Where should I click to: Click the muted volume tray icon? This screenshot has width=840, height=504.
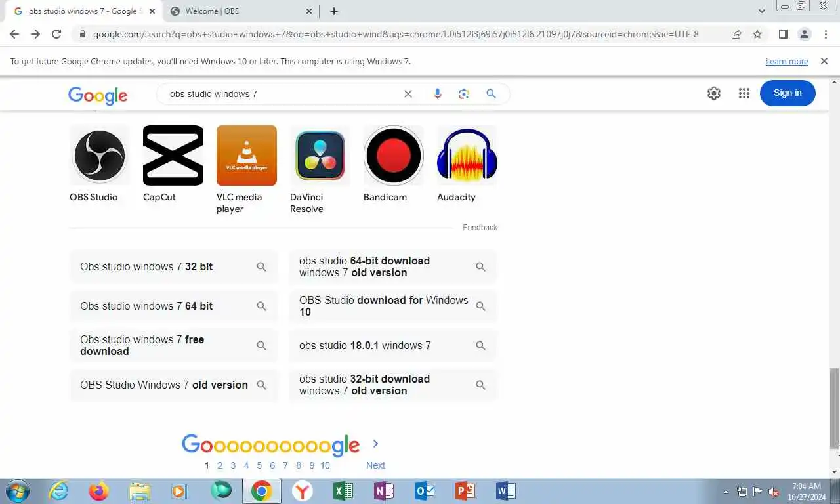coord(774,492)
